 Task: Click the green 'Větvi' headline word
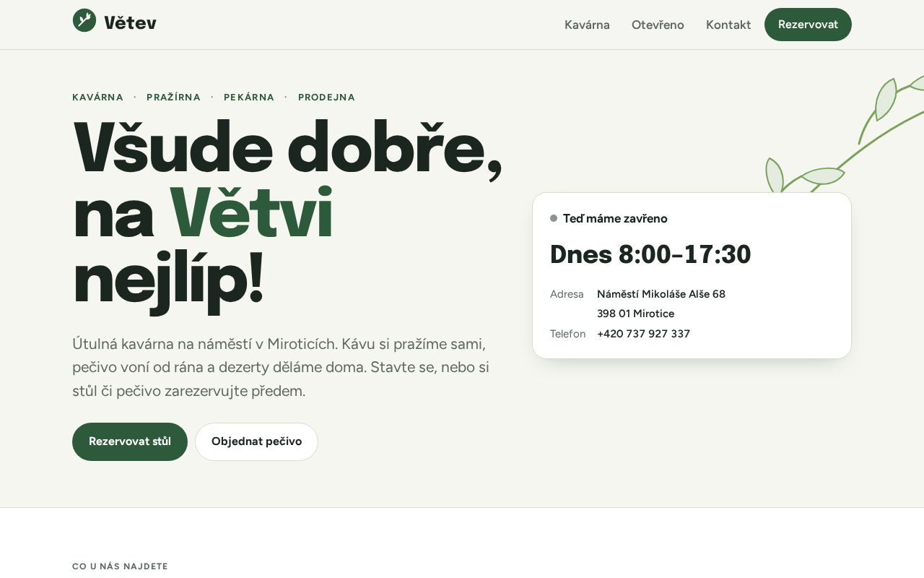pyautogui.click(x=251, y=213)
